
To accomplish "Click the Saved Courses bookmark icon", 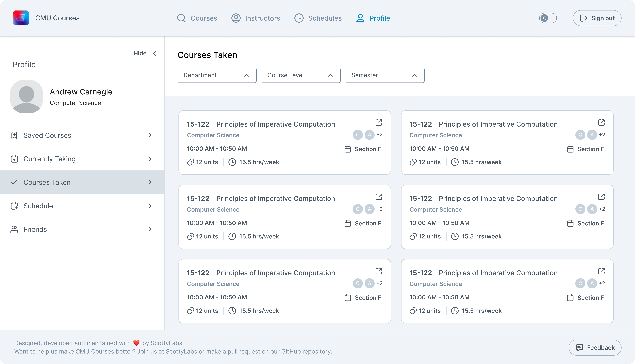I will coord(14,135).
